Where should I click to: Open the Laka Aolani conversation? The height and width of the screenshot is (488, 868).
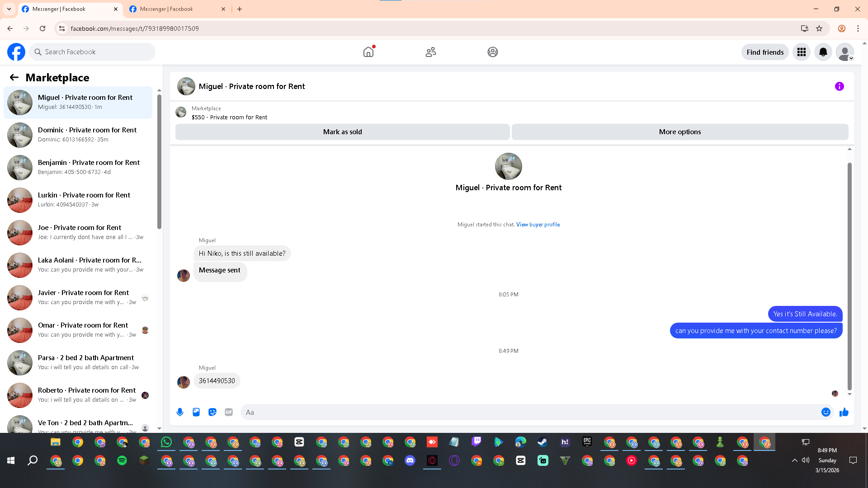tap(78, 265)
